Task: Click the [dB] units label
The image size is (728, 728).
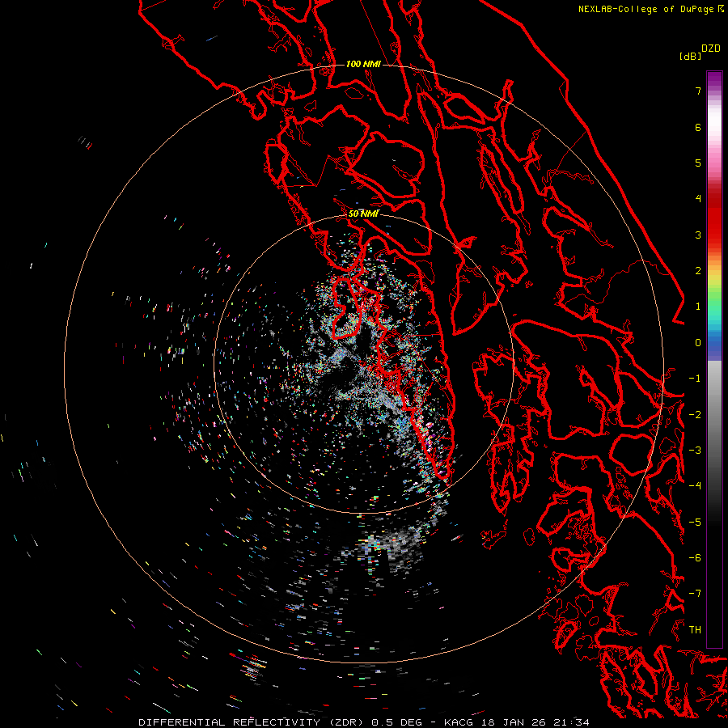Action: tap(691, 56)
